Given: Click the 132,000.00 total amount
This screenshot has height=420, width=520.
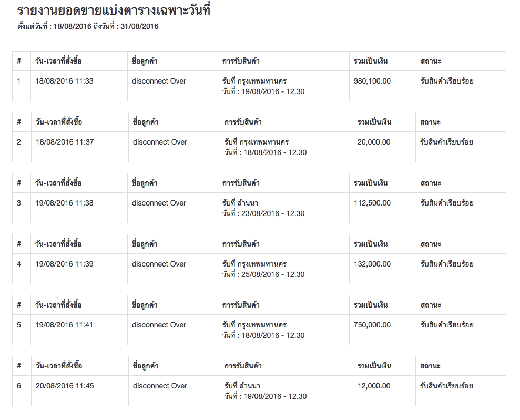Looking at the screenshot, I should (x=372, y=264).
